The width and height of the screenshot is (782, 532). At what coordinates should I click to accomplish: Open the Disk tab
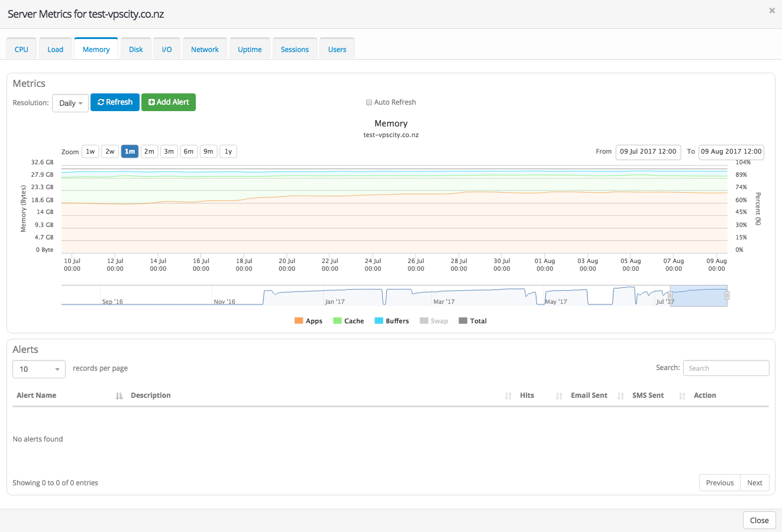click(x=136, y=50)
